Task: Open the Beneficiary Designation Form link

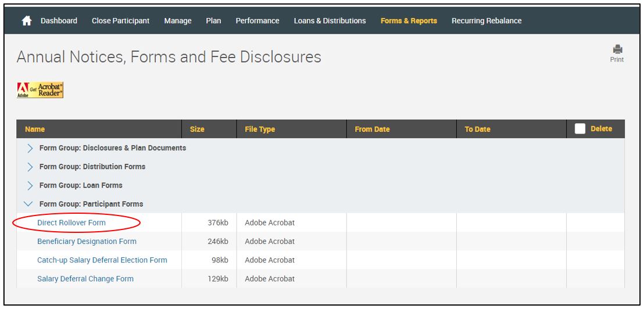Action: 87,241
